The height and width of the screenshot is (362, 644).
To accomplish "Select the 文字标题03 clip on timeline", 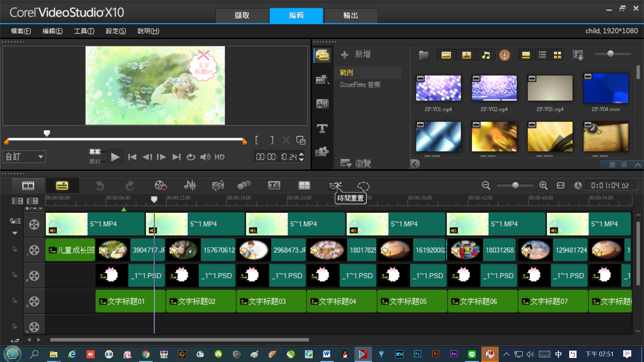I will (271, 301).
